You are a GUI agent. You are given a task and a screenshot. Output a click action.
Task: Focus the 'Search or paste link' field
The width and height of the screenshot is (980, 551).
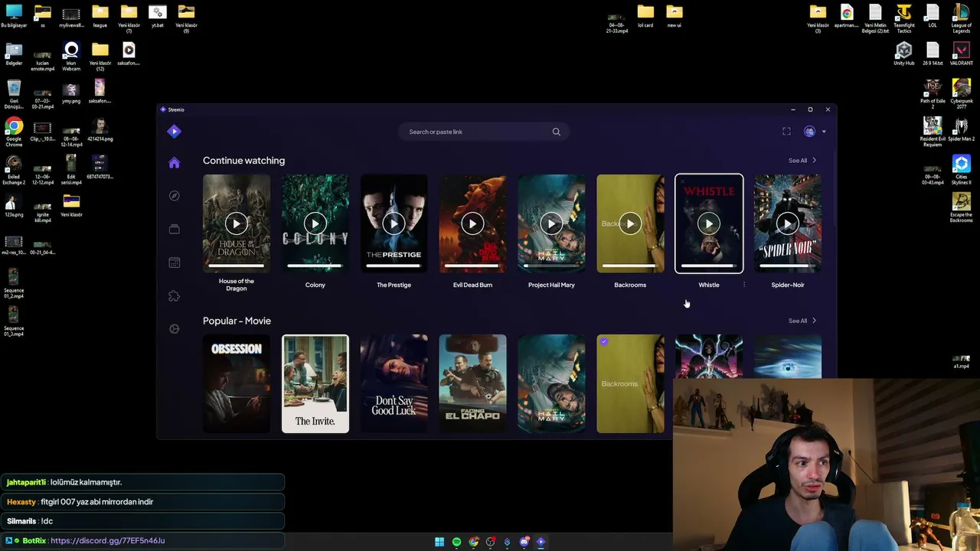tap(484, 132)
